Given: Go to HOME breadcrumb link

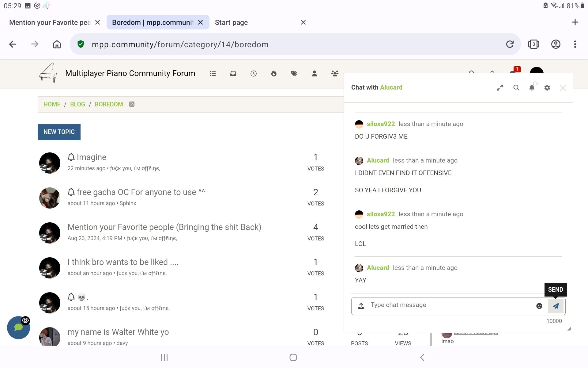Looking at the screenshot, I should point(52,104).
